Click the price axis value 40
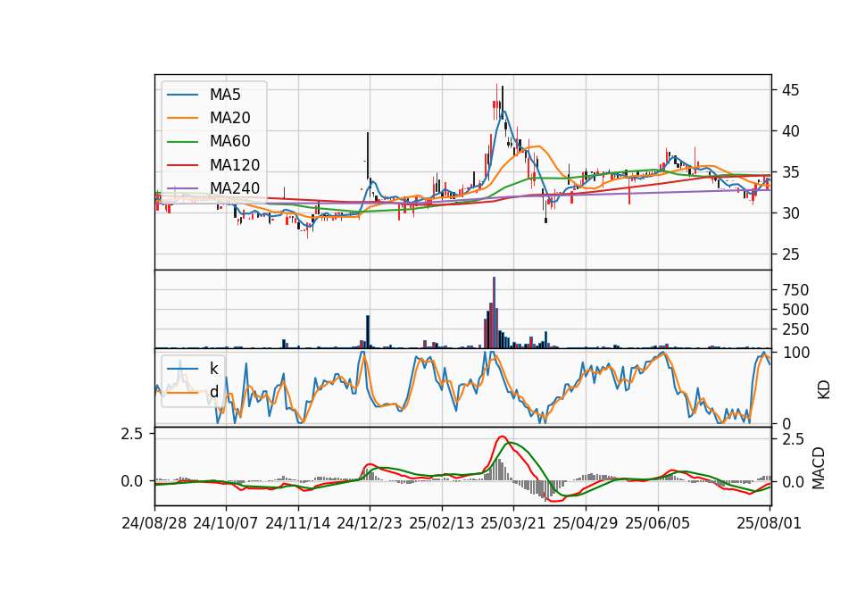The width and height of the screenshot is (857, 616). 790,131
